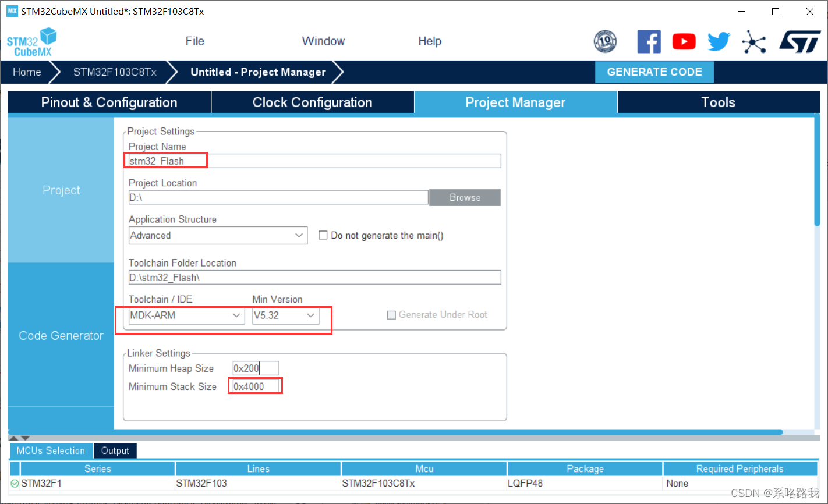Open the Tools tab
The width and height of the screenshot is (828, 504).
[719, 102]
